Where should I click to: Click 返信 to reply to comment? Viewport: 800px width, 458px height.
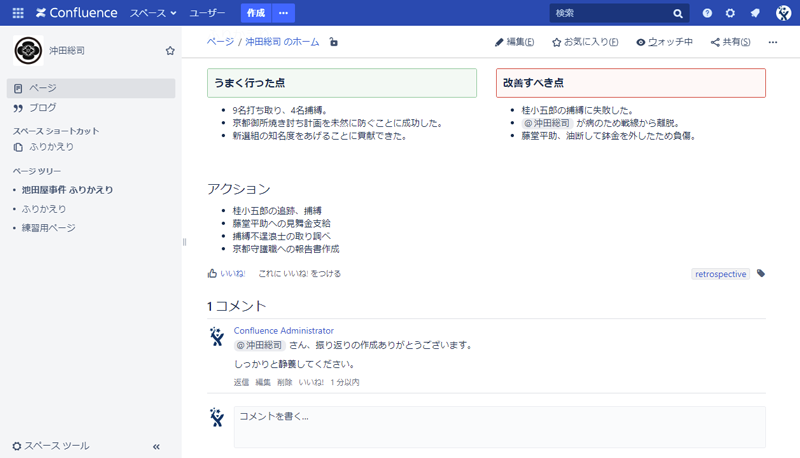(x=241, y=383)
